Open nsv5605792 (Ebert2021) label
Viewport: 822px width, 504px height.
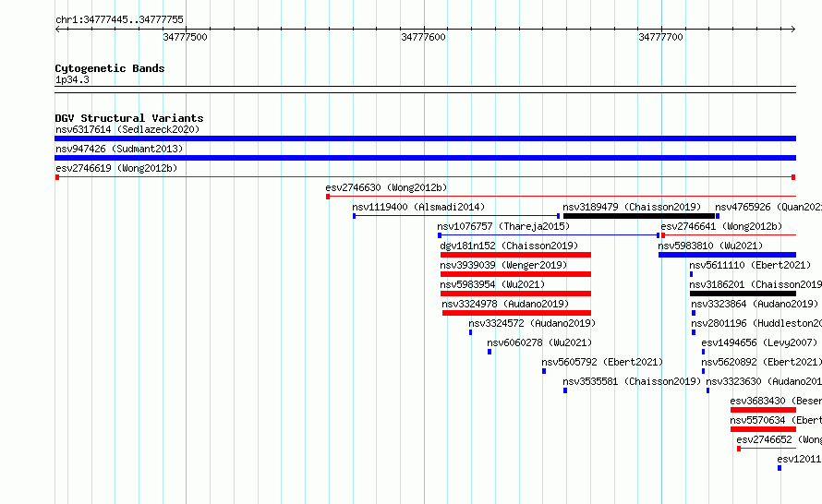pyautogui.click(x=602, y=362)
